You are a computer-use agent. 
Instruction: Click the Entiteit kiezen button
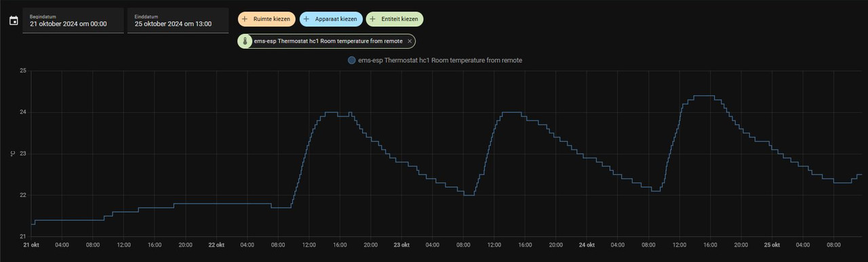pyautogui.click(x=394, y=19)
